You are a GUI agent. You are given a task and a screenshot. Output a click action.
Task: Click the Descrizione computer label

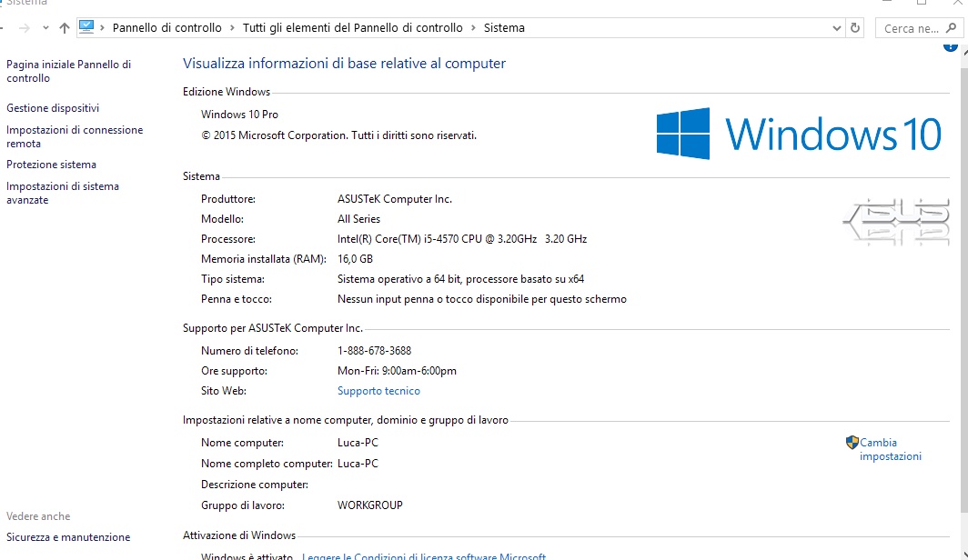255,485
